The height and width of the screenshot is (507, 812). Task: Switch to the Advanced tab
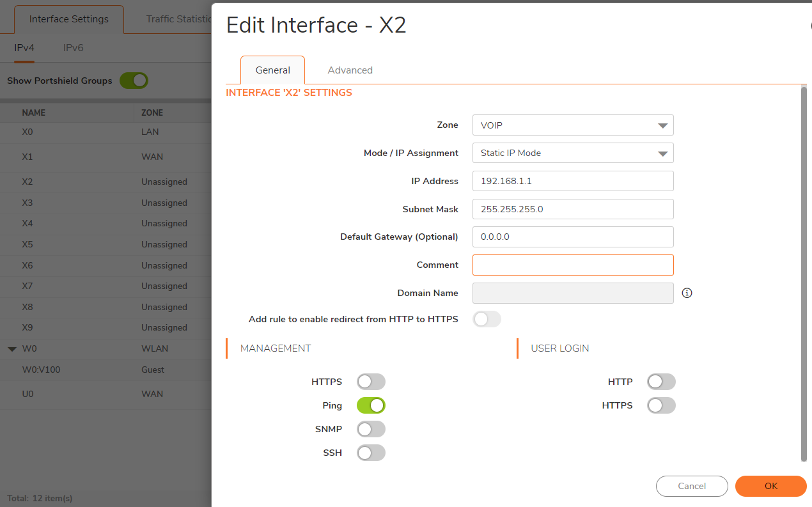point(350,70)
